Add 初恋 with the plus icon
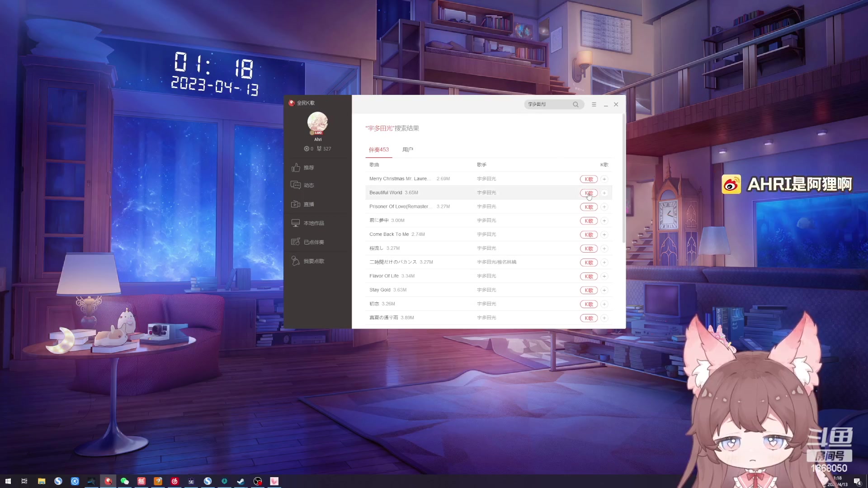This screenshot has width=868, height=488. tap(604, 304)
